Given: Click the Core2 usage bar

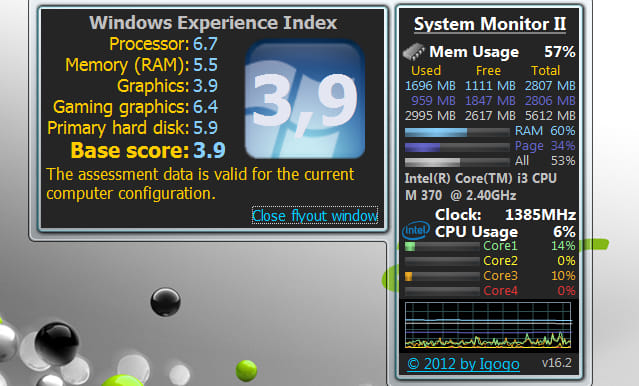Looking at the screenshot, I should [442, 261].
